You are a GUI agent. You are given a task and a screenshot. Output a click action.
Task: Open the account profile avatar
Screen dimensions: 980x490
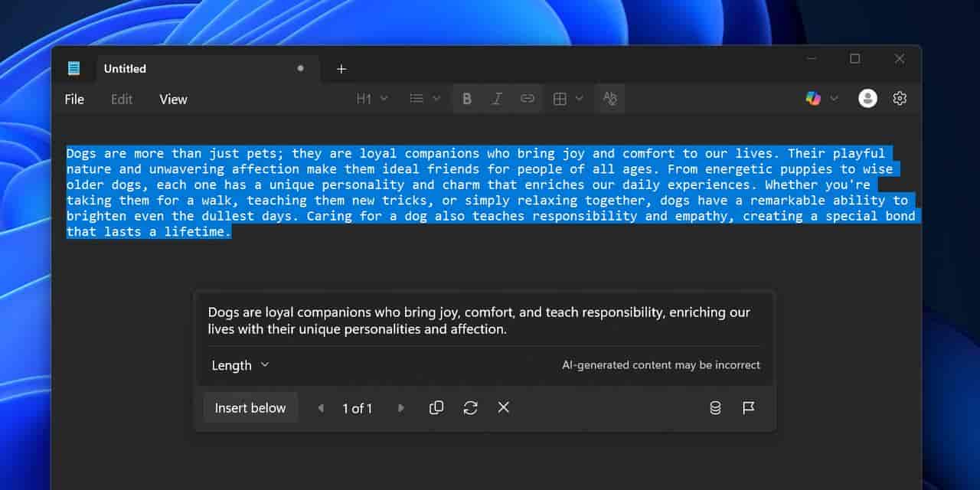coord(867,98)
